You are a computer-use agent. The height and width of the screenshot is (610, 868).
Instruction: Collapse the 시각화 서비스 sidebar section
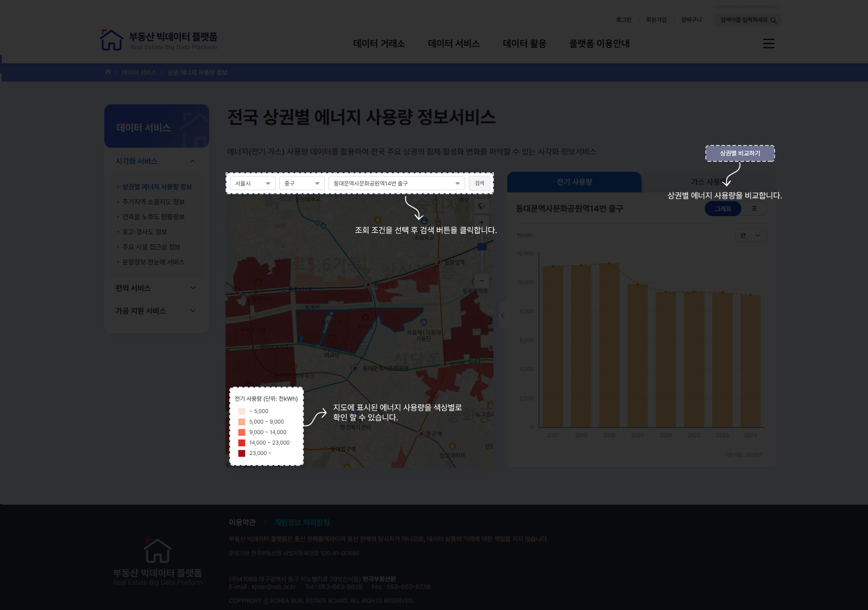(192, 161)
